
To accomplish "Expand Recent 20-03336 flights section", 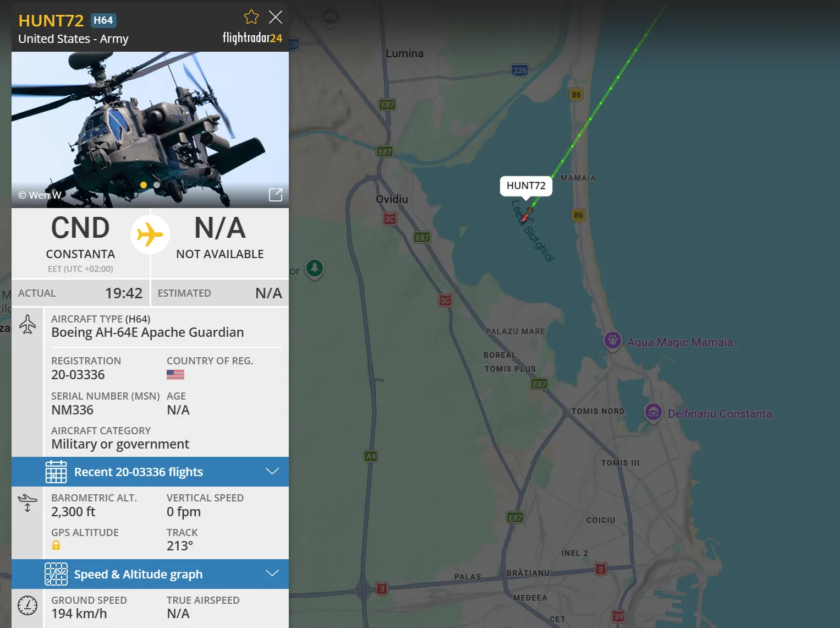I will pos(150,472).
